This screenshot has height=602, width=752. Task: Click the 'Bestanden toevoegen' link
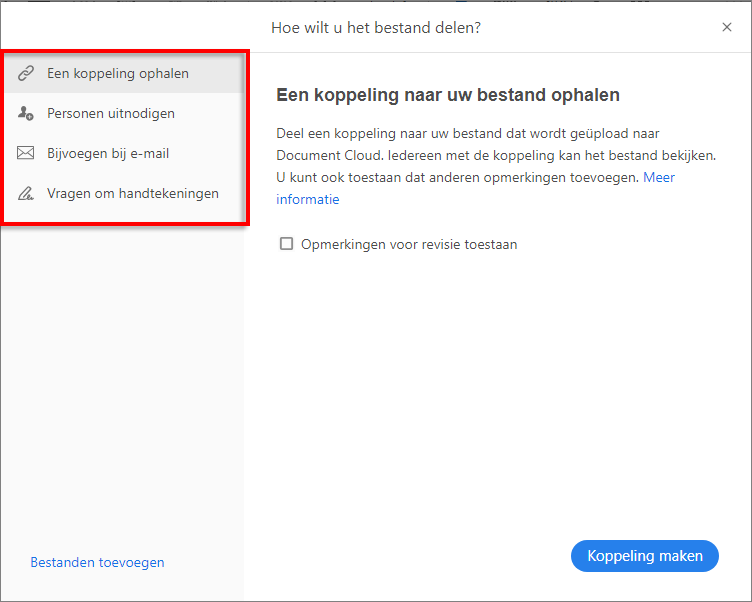tap(97, 562)
